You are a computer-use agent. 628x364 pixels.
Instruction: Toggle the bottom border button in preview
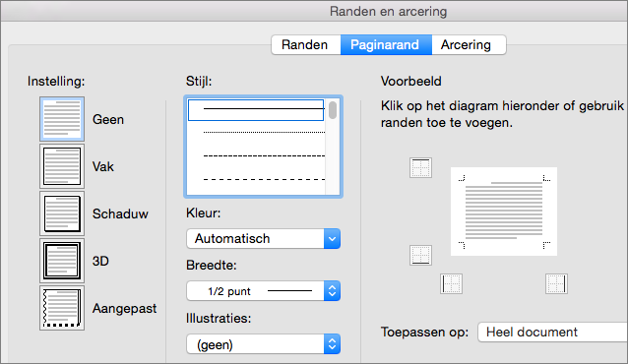point(420,255)
